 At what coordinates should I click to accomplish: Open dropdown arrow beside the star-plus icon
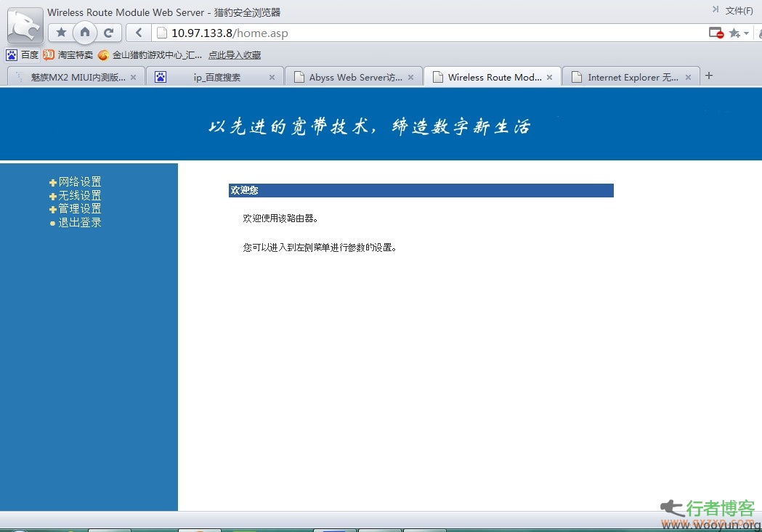(x=746, y=33)
